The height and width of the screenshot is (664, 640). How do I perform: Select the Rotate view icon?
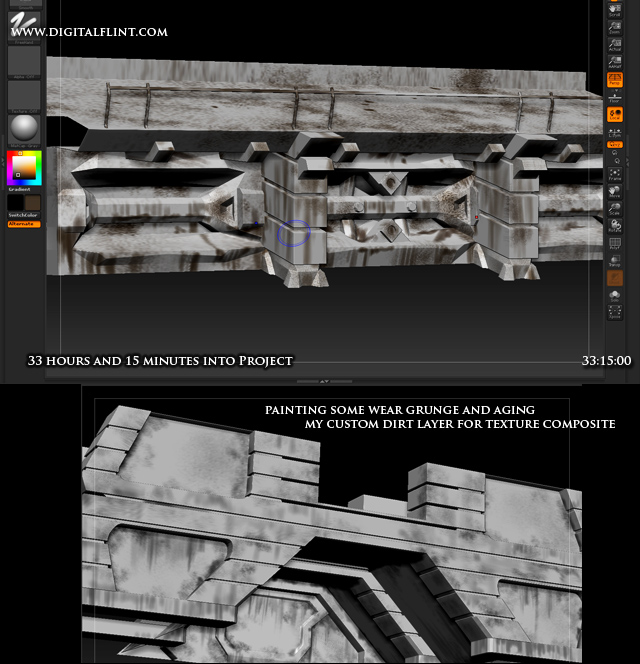(x=615, y=226)
